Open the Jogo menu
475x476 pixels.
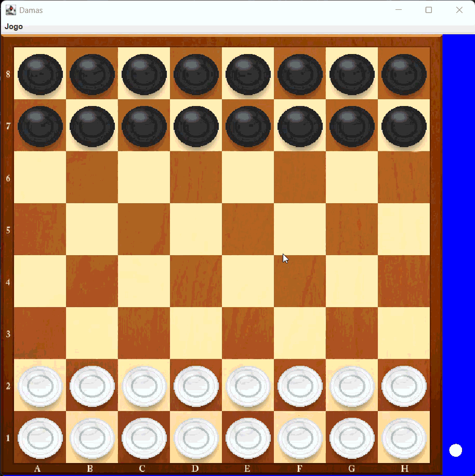[x=14, y=27]
